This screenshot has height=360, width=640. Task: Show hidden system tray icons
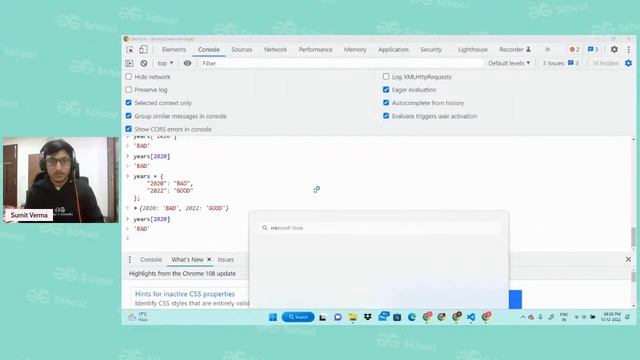coord(522,317)
